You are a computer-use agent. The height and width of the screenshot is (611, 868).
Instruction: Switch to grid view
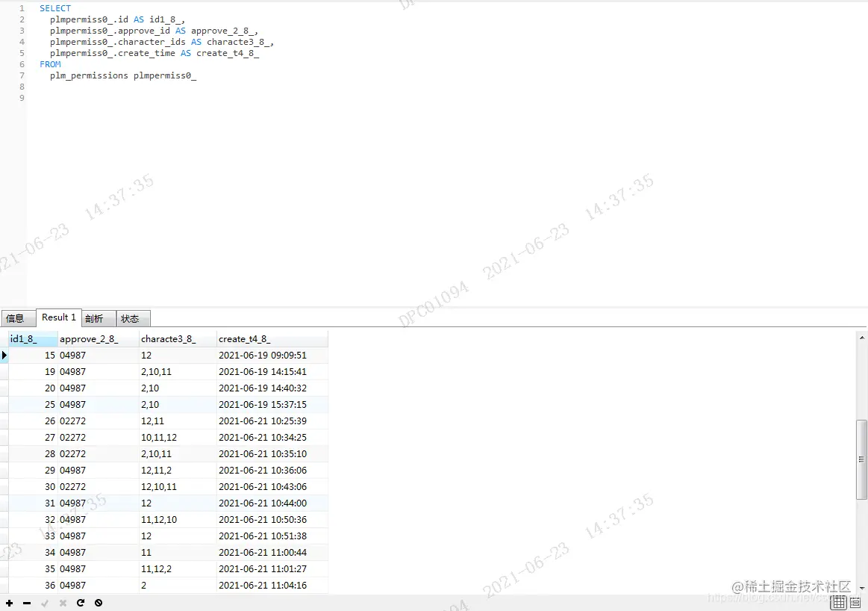pyautogui.click(x=839, y=602)
